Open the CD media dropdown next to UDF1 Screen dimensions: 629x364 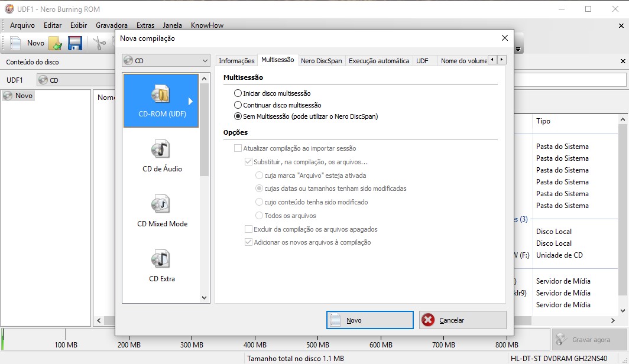[x=76, y=80]
